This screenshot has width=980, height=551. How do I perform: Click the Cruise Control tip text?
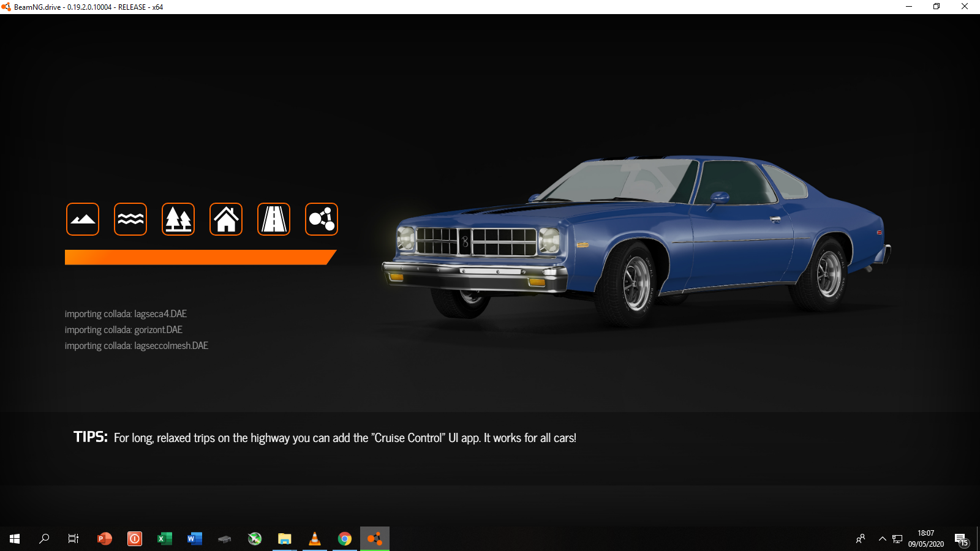[345, 438]
